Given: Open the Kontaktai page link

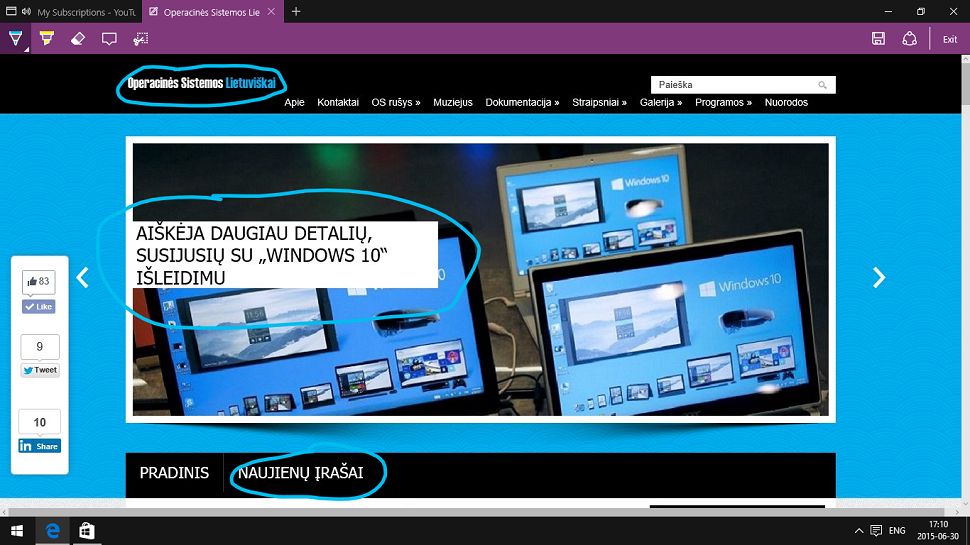Looking at the screenshot, I should [x=338, y=102].
